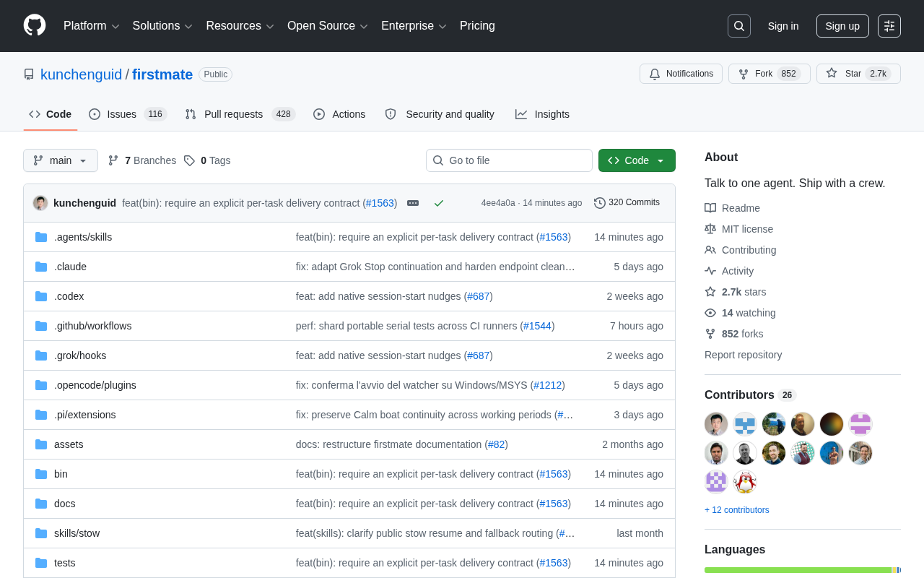The width and height of the screenshot is (924, 578).
Task: Click the folder icon beside assets
Action: pyautogui.click(x=41, y=444)
